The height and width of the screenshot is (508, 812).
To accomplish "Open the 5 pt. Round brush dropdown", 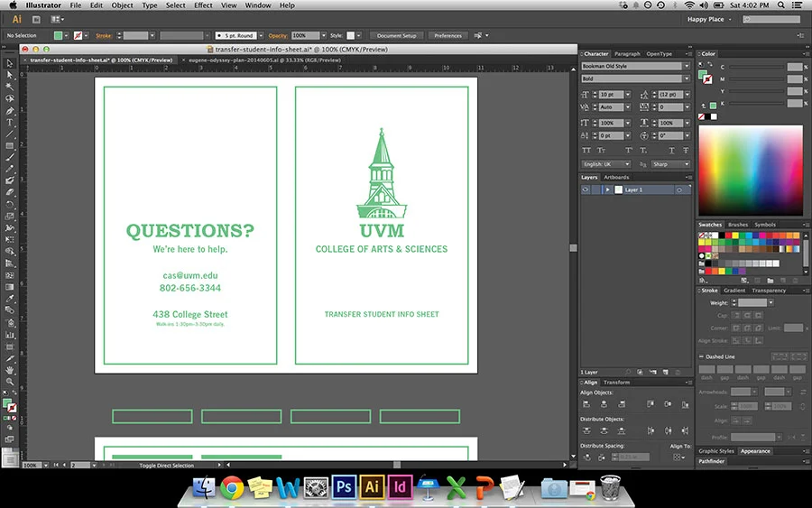I will click(x=261, y=36).
